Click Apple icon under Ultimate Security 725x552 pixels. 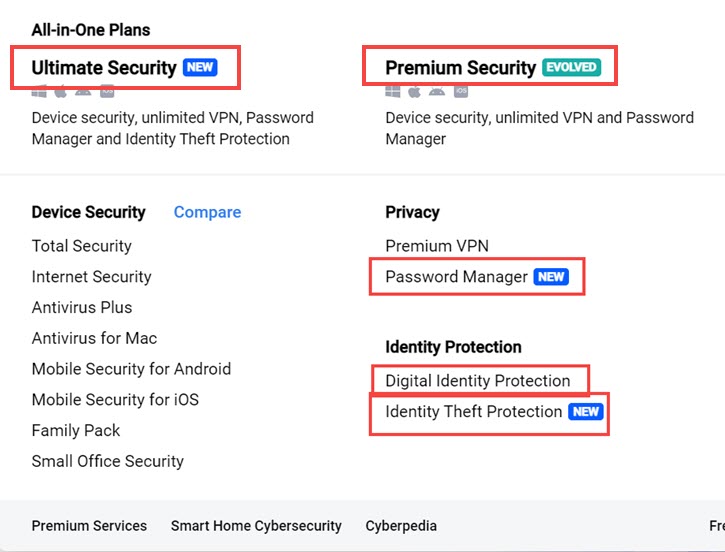pyautogui.click(x=62, y=92)
